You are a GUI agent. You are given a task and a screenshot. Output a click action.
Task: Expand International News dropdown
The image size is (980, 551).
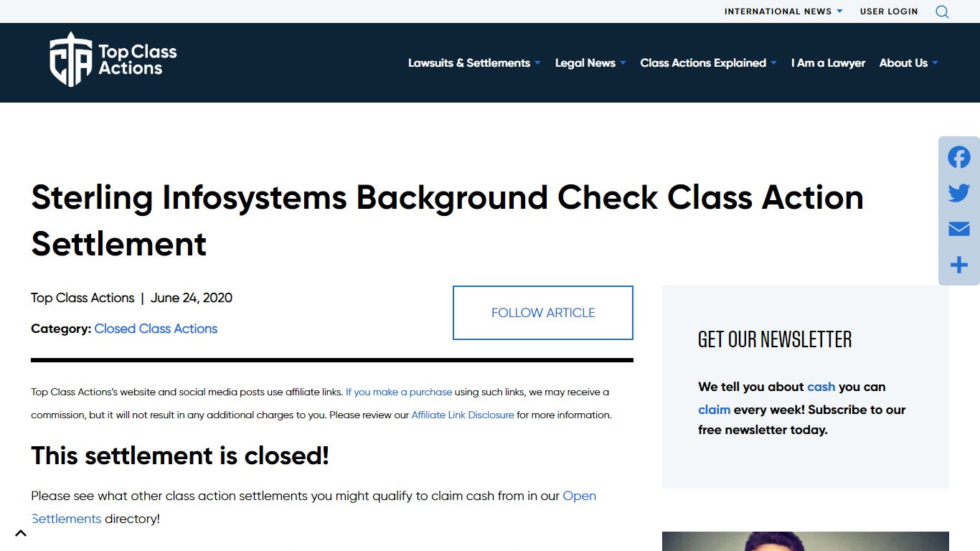click(x=783, y=11)
